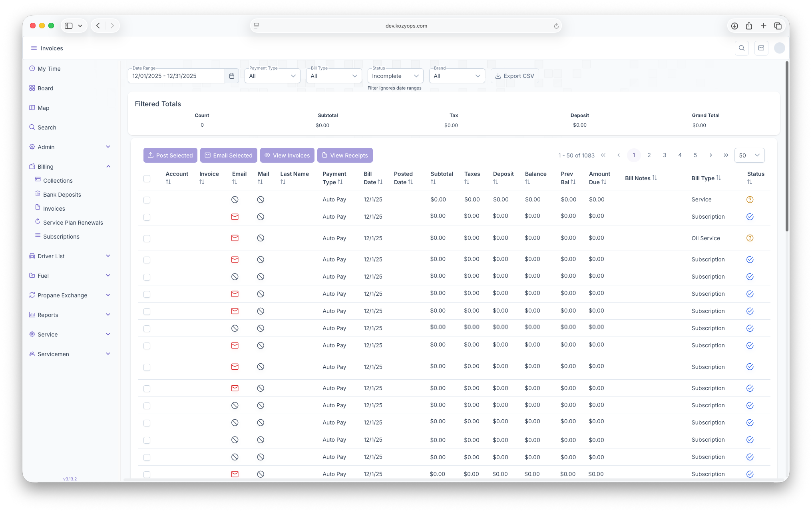This screenshot has width=812, height=512.
Task: Open the Payment Type dropdown
Action: 272,76
